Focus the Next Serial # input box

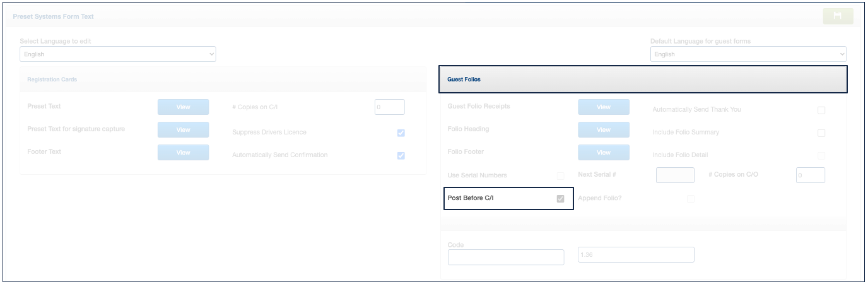pyautogui.click(x=675, y=175)
